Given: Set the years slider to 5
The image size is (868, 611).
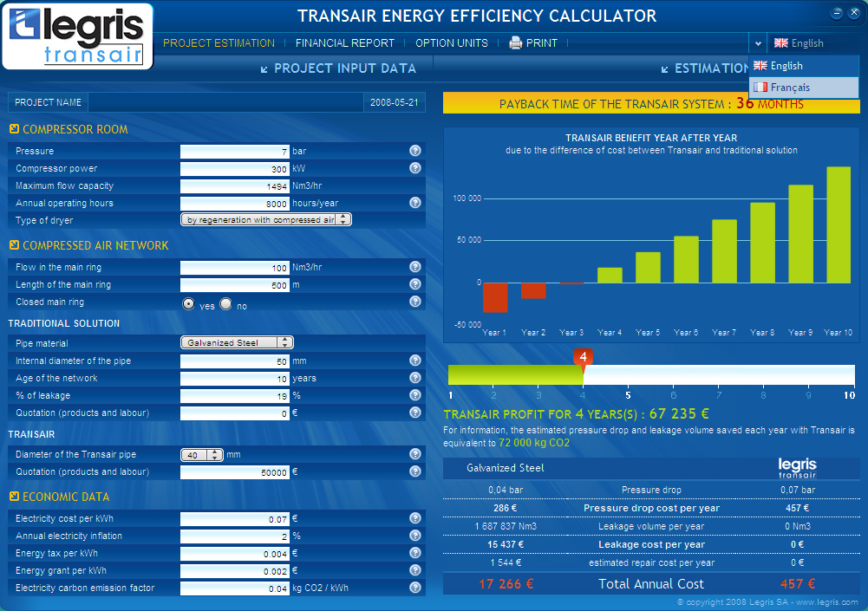Looking at the screenshot, I should 628,395.
